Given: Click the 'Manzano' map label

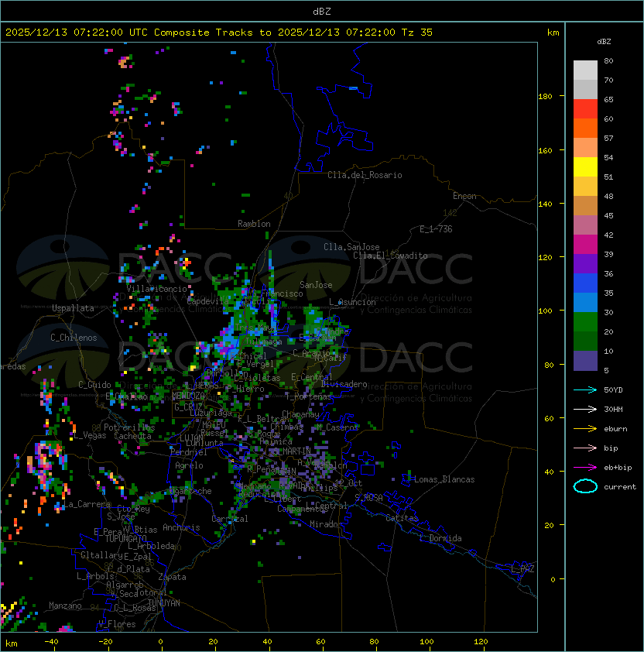Looking at the screenshot, I should click(x=65, y=606).
